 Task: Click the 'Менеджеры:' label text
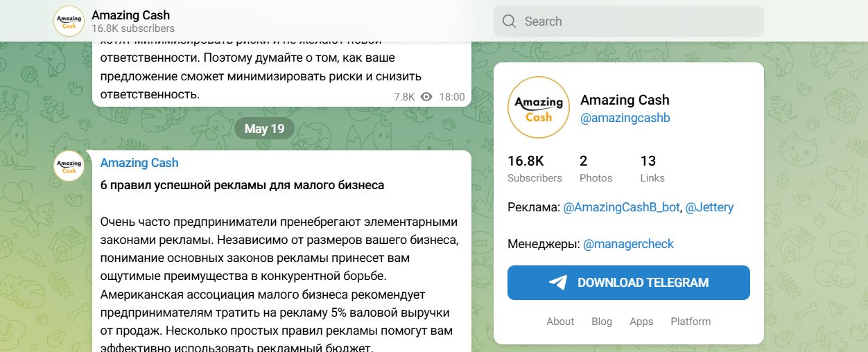(x=544, y=244)
